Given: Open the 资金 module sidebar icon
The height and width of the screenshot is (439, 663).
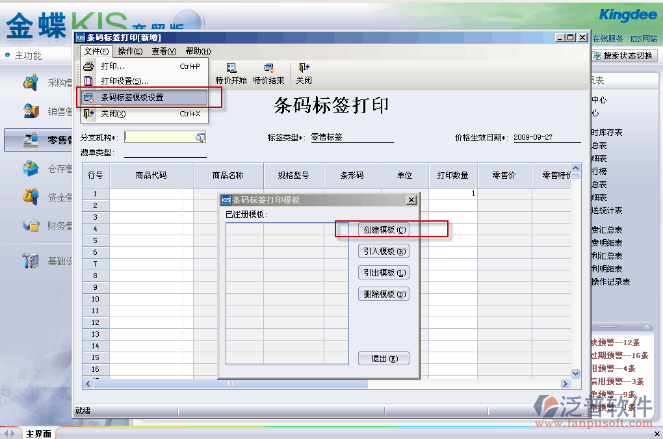Looking at the screenshot, I should point(31,197).
